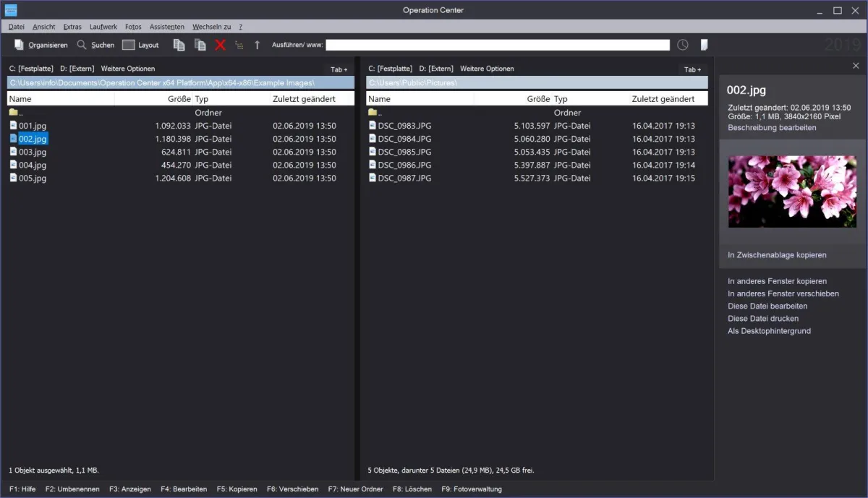This screenshot has height=498, width=868.
Task: Click the pink flowers preview thumbnail
Action: (x=792, y=192)
